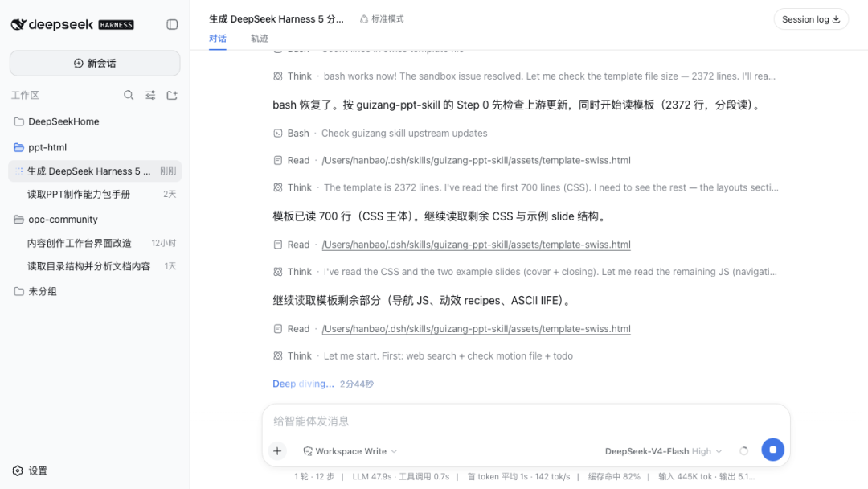Open 读取目录结构并分析文档内容 conversation

pos(95,266)
